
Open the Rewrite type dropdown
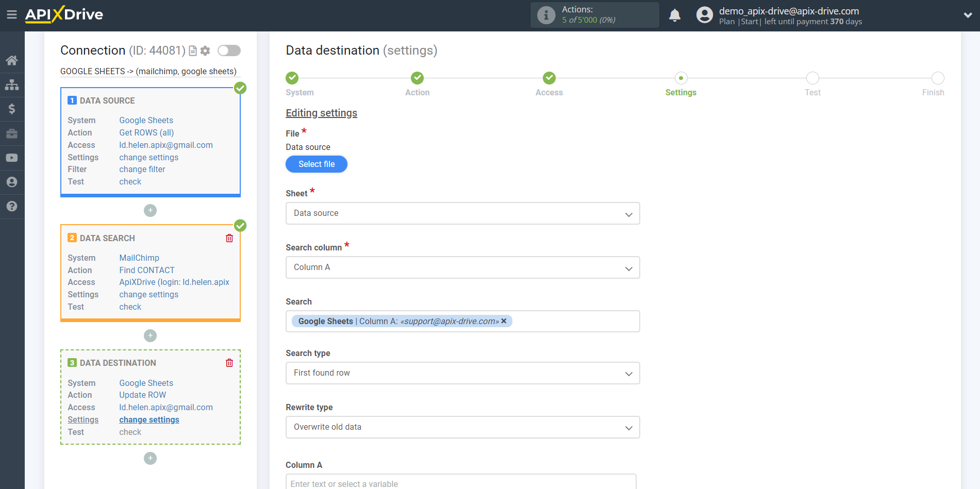(462, 427)
